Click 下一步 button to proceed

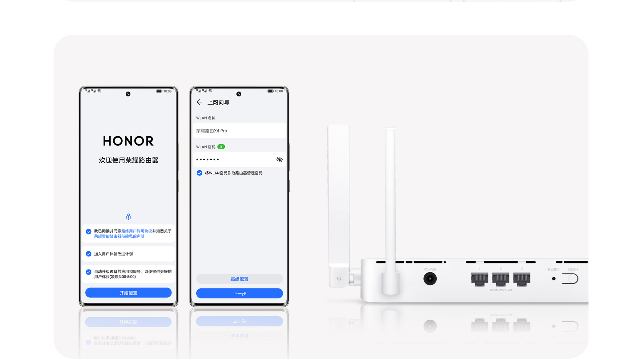tap(239, 293)
